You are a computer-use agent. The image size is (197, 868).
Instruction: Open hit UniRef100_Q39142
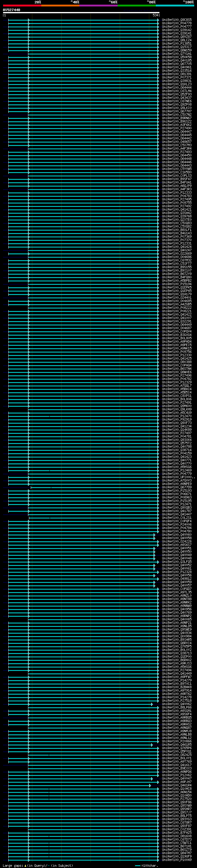(x=177, y=30)
